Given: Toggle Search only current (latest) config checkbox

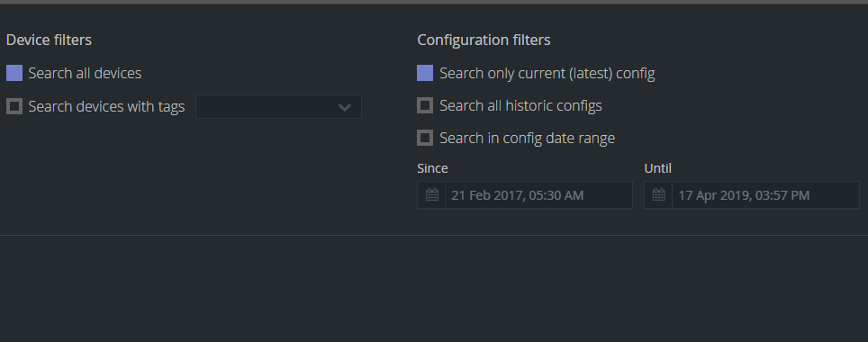Looking at the screenshot, I should tap(425, 73).
